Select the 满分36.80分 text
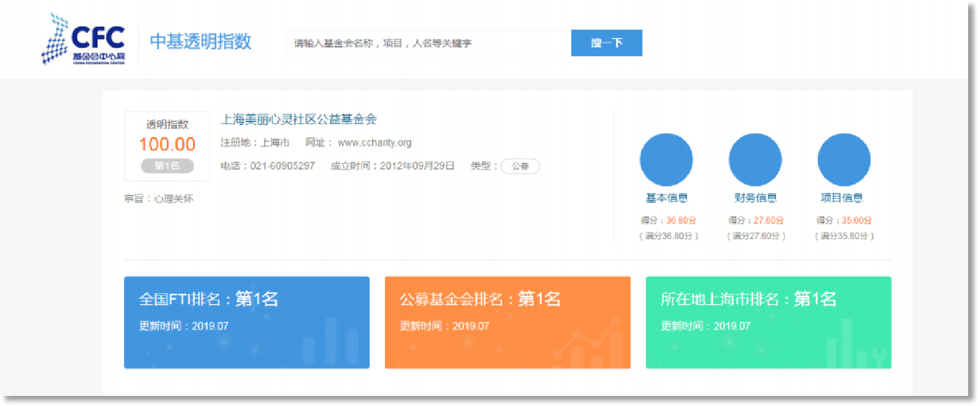Image resolution: width=980 pixels, height=406 pixels. 669,236
